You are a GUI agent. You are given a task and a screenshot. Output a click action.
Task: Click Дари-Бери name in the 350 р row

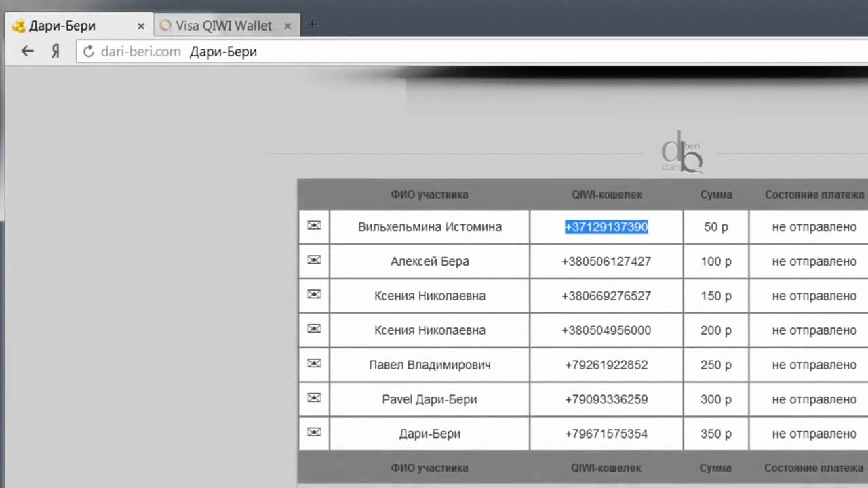[x=430, y=434]
